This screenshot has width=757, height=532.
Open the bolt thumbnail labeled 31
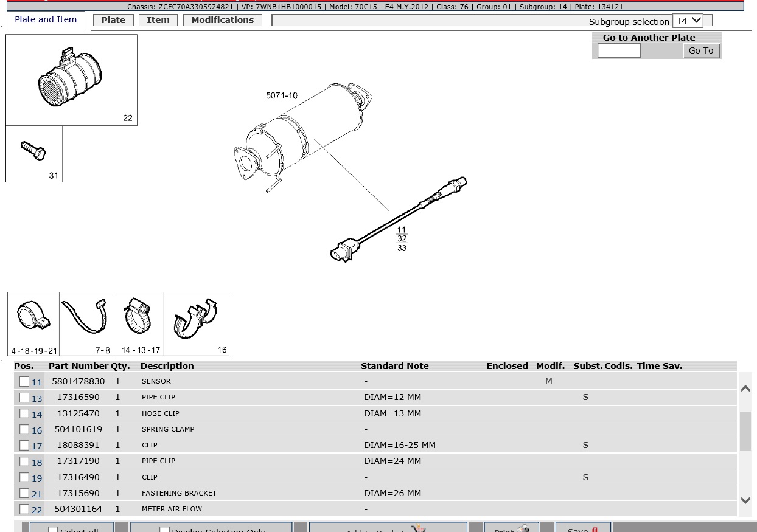coord(34,154)
